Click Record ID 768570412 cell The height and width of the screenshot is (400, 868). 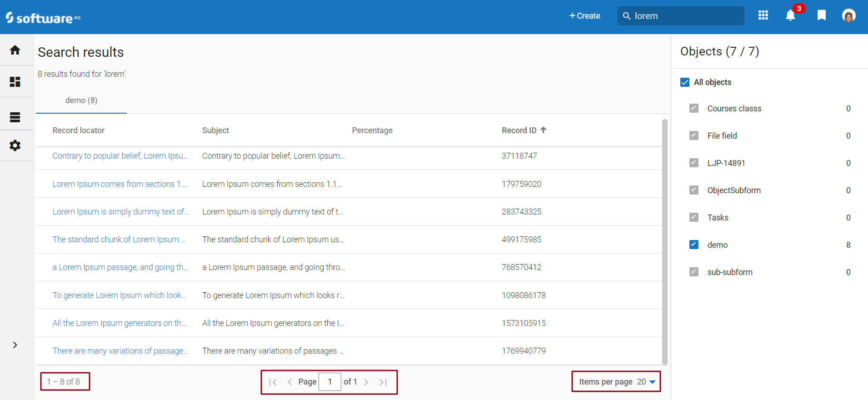pyautogui.click(x=522, y=267)
